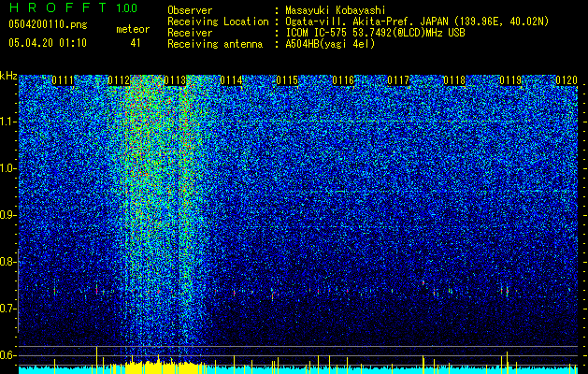
Task: Select the filename 0504200110.png
Action: pos(48,24)
